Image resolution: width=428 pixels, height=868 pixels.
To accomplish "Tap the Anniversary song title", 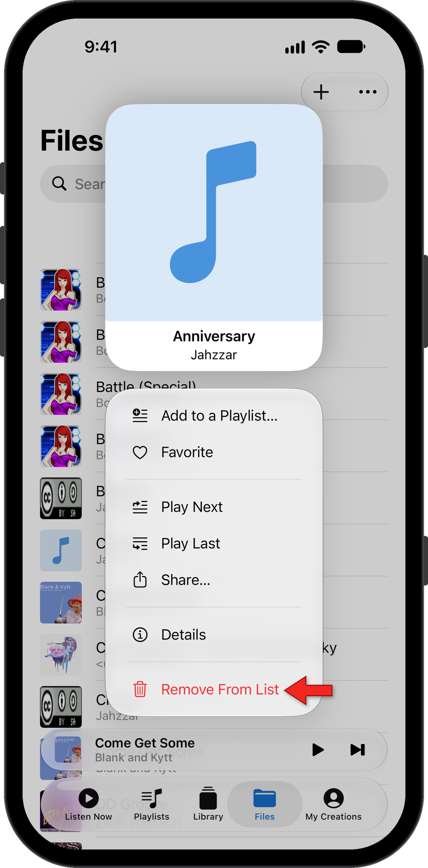I will coord(214,336).
